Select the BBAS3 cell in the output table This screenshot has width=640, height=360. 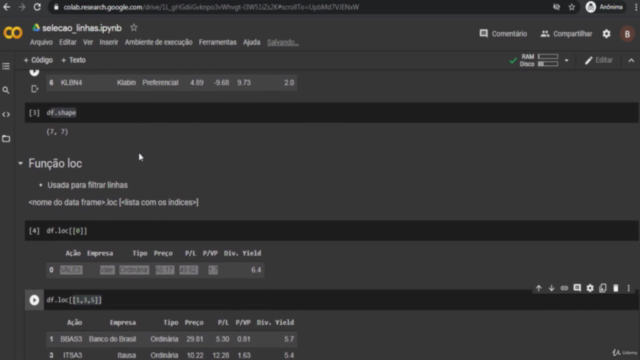coord(71,339)
